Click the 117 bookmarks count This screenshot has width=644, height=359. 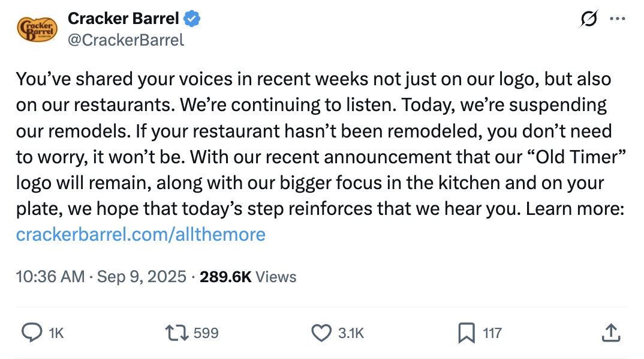(492, 333)
